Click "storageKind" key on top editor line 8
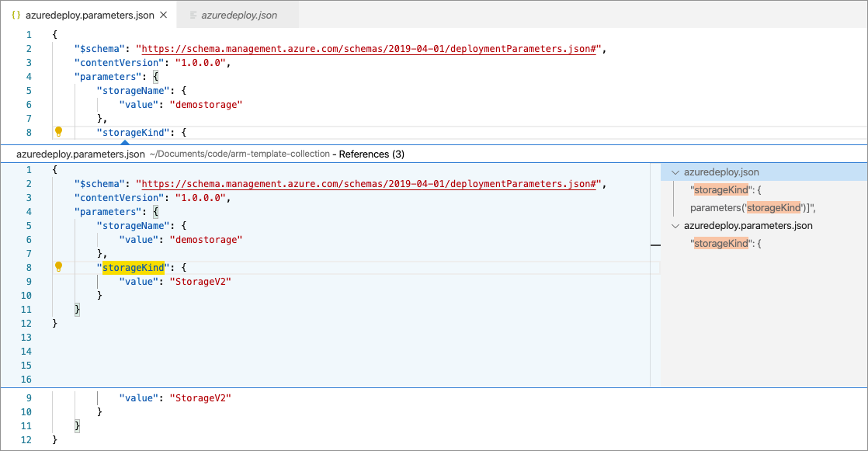 tap(134, 132)
